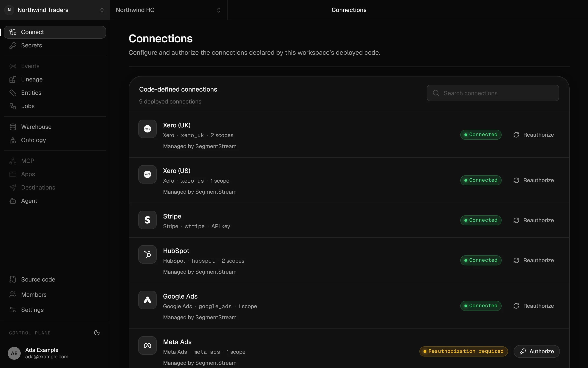588x368 pixels.
Task: Click the ada@example.com email text
Action: coord(47,356)
